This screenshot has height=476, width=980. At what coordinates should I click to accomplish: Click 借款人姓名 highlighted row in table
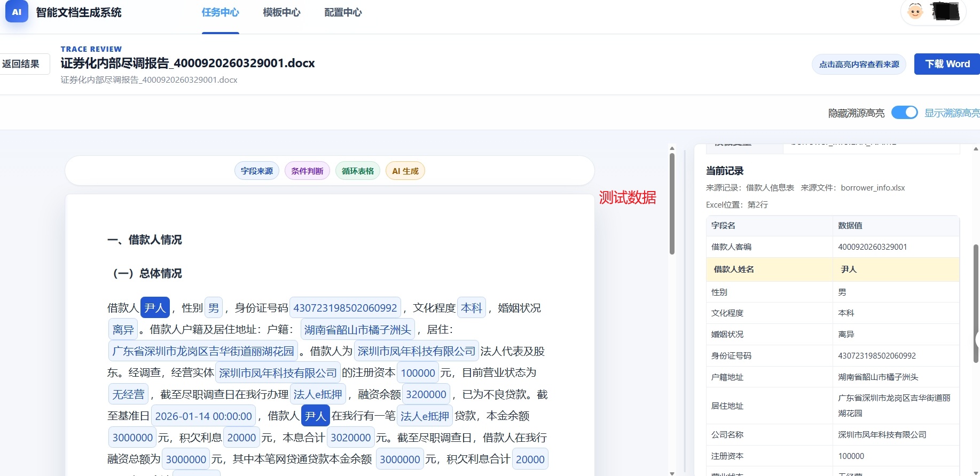click(x=833, y=269)
